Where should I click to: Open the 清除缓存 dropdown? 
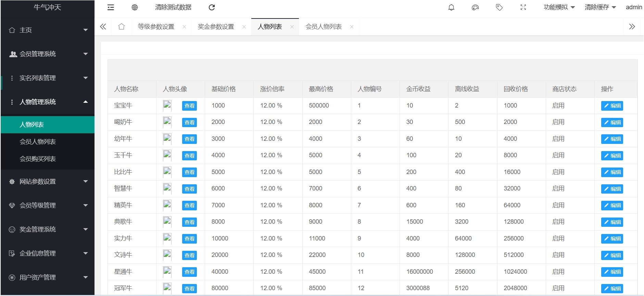pyautogui.click(x=600, y=7)
